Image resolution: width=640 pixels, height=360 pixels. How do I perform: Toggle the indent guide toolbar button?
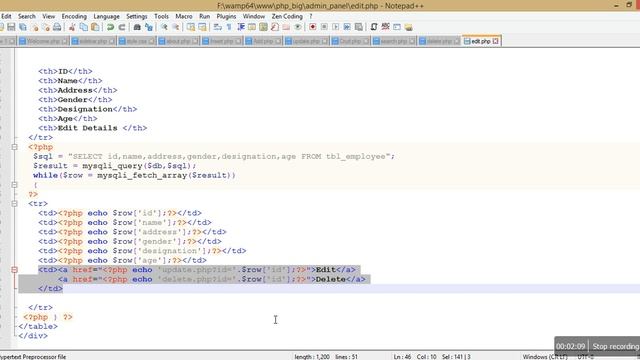pyautogui.click(x=241, y=27)
